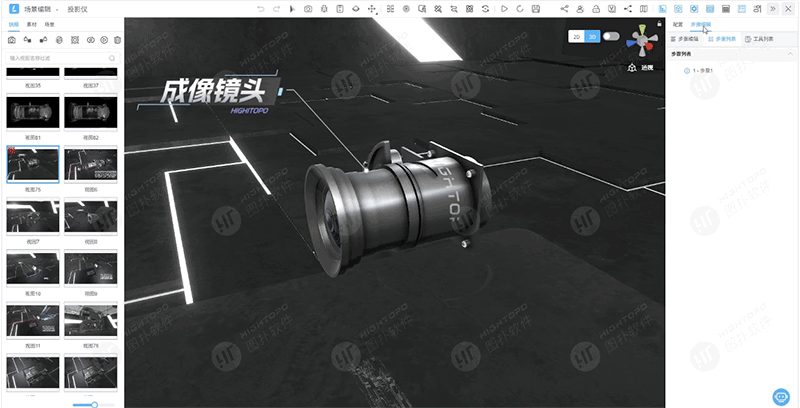Click the calculator-style panel icon
The width and height of the screenshot is (800, 408).
(726, 9)
